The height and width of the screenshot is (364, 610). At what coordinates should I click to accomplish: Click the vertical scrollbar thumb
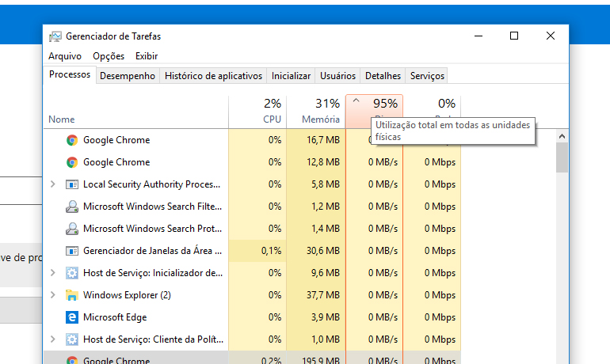[562, 157]
